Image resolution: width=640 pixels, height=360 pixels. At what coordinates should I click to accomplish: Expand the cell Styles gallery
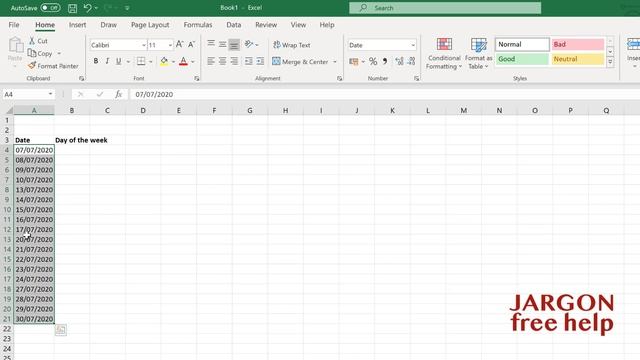pos(610,62)
